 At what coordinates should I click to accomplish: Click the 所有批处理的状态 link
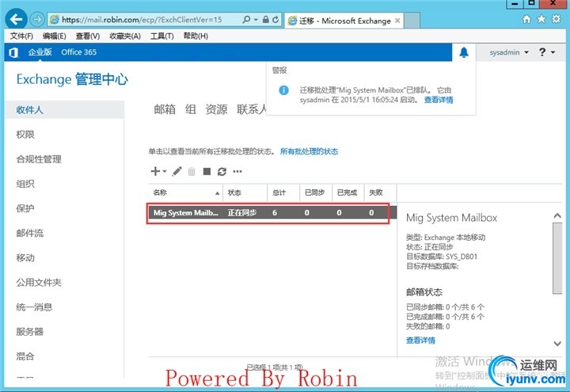point(309,151)
